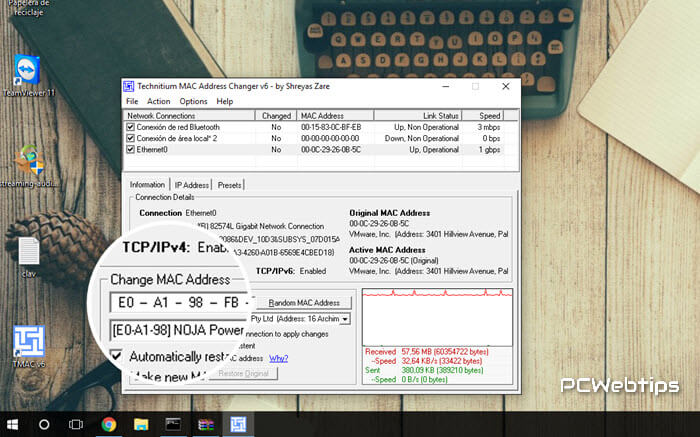Maximize the Technitium MAC Address Changer window
The width and height of the screenshot is (700, 437).
tap(475, 86)
